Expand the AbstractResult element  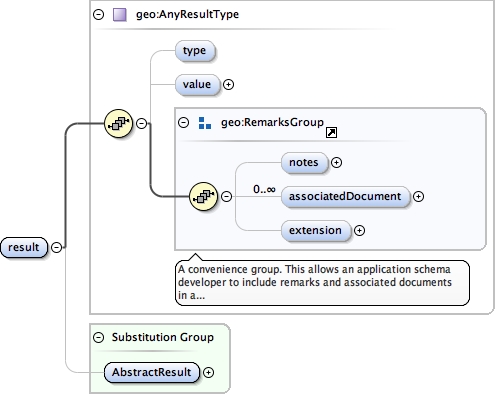(x=208, y=373)
